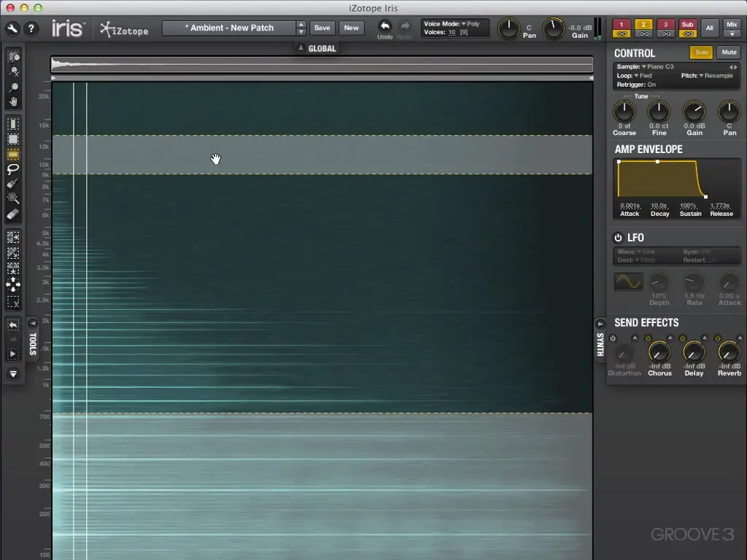Load next sample with the right arrow

[x=735, y=67]
